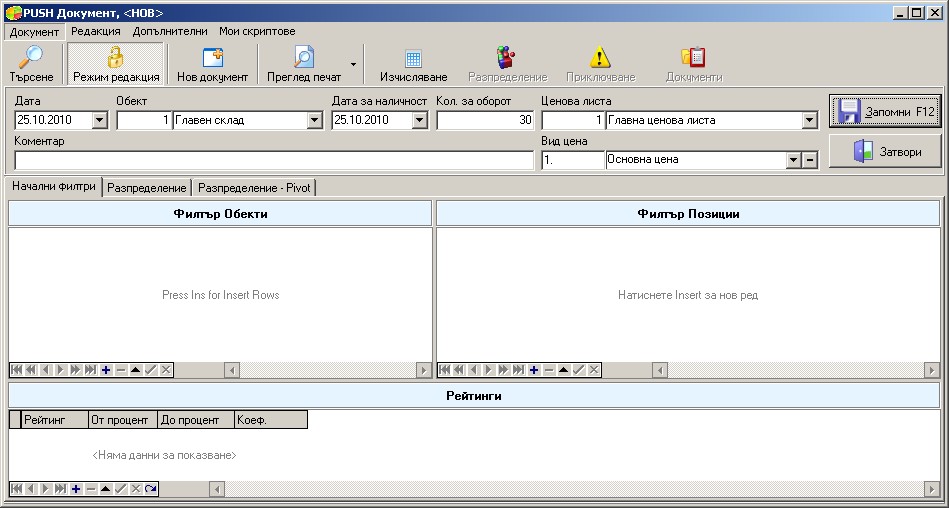Expand the Обект Главен склад dropdown

coord(314,120)
